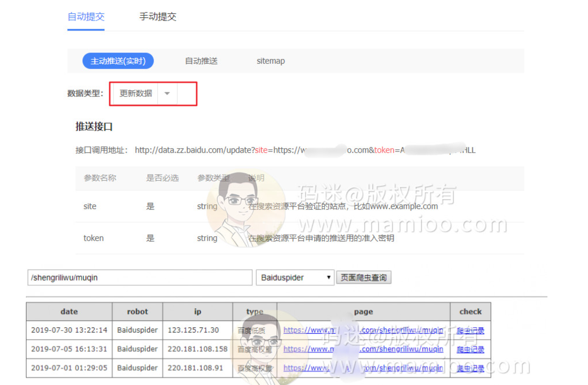Click the 2019-07-01 01:29:05 date cell
Image resolution: width=588 pixels, height=385 pixels.
(69, 368)
